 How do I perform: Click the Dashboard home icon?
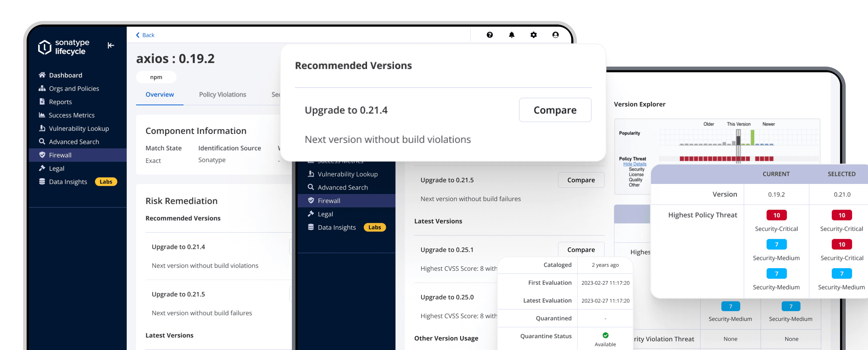[42, 75]
